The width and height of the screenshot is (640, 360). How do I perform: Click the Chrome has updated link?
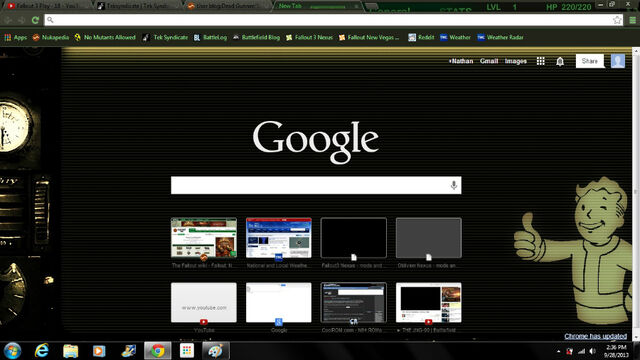coord(596,336)
